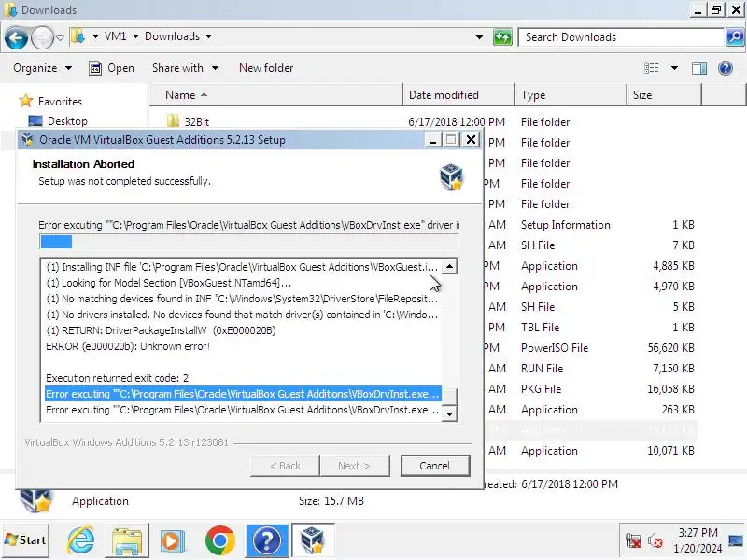This screenshot has width=747, height=560.
Task: Sort files by Date modified column
Action: (459, 95)
